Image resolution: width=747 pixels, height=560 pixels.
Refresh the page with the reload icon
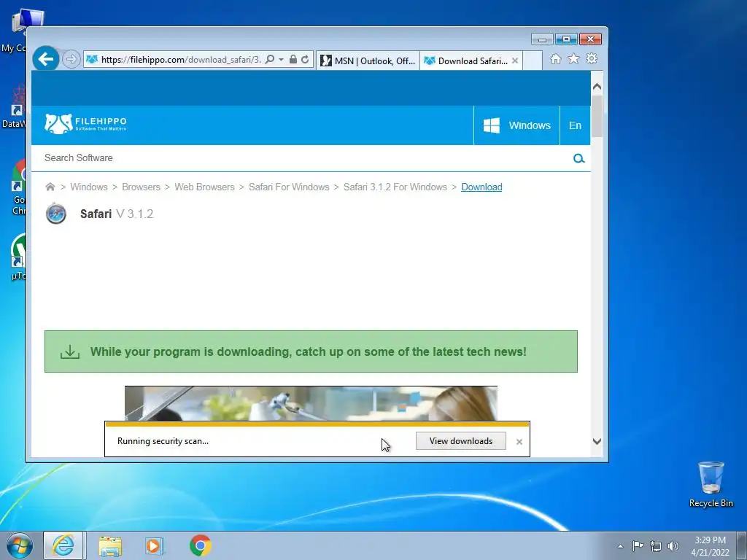point(305,60)
